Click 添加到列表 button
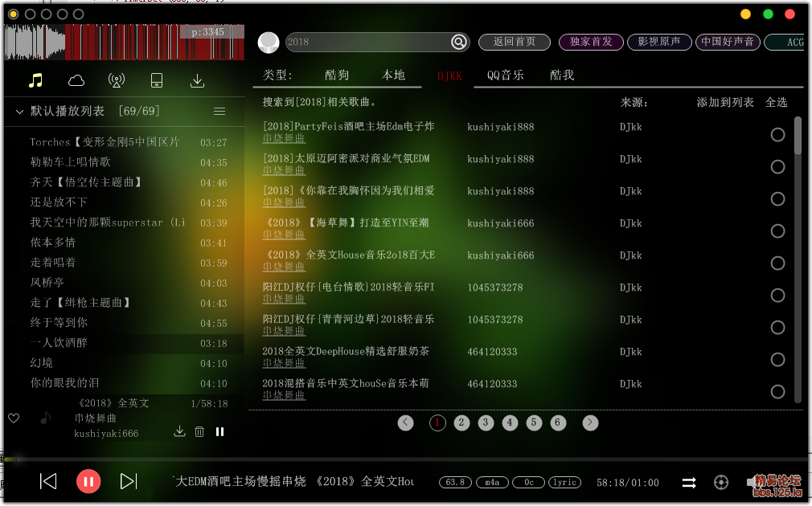812x506 pixels. (x=725, y=103)
